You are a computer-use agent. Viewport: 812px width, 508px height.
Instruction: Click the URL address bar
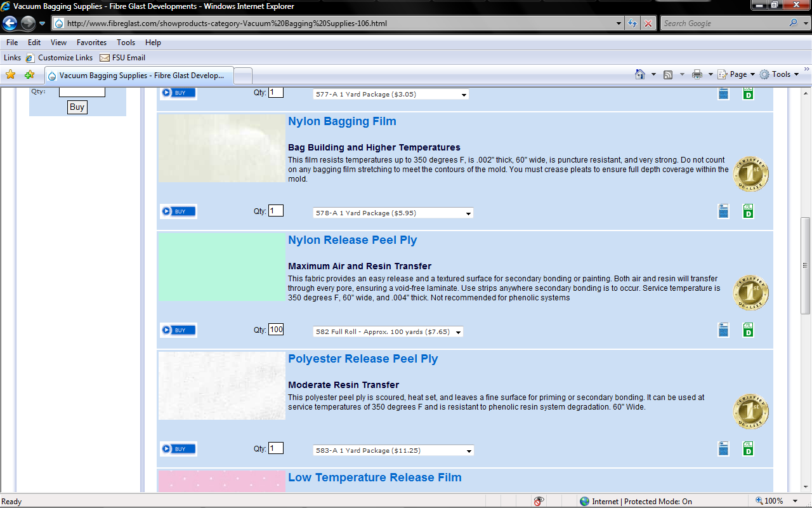click(336, 23)
